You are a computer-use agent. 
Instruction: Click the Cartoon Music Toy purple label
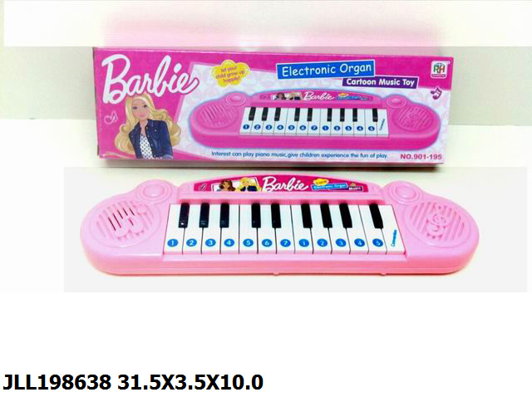pos(380,81)
